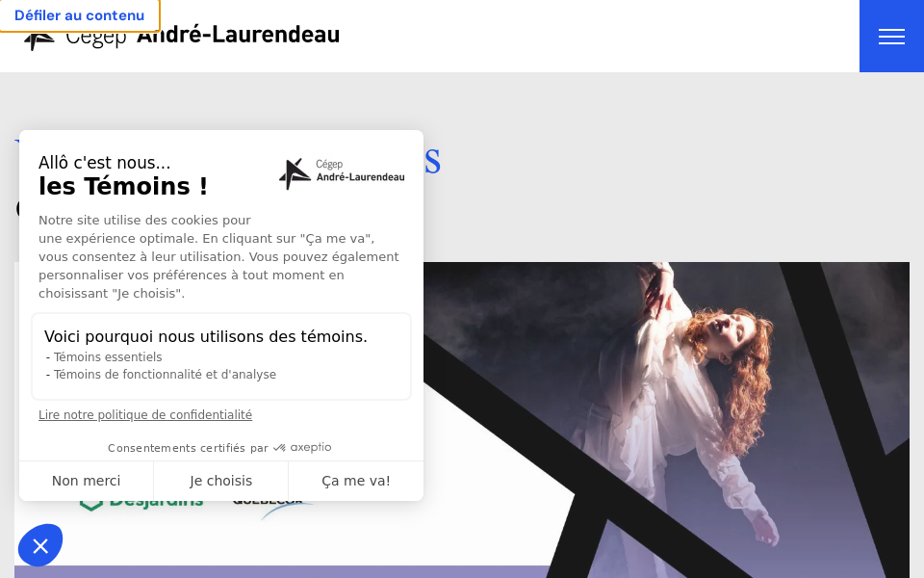Refuse cookies with "Non merci"
The height and width of the screenshot is (578, 924).
click(86, 481)
